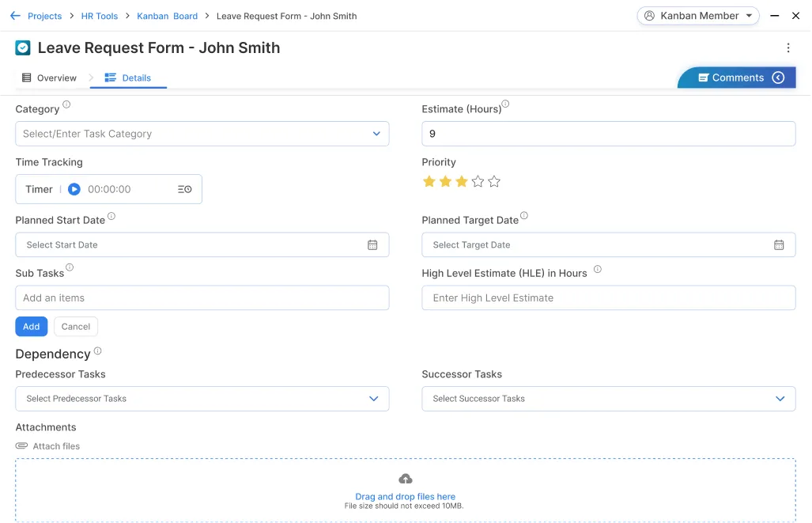Click the Cancel button
This screenshot has height=523, width=812.
point(76,327)
